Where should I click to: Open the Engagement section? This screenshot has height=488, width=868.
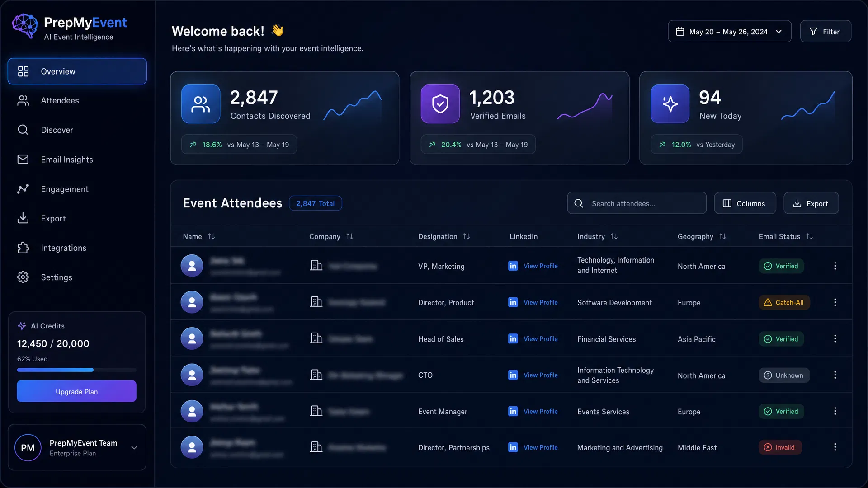pyautogui.click(x=65, y=189)
